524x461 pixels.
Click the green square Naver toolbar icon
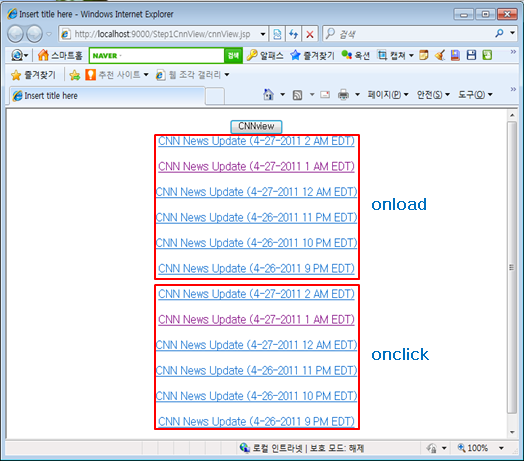point(487,55)
